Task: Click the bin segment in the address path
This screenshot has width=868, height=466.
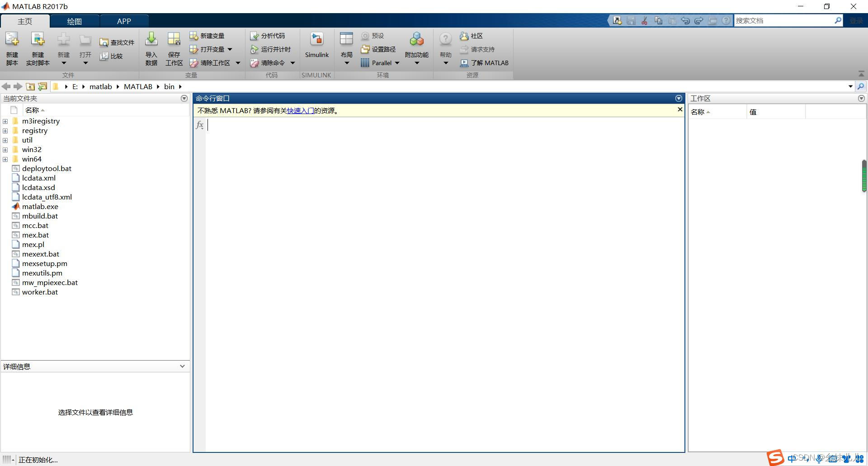Action: (x=169, y=86)
